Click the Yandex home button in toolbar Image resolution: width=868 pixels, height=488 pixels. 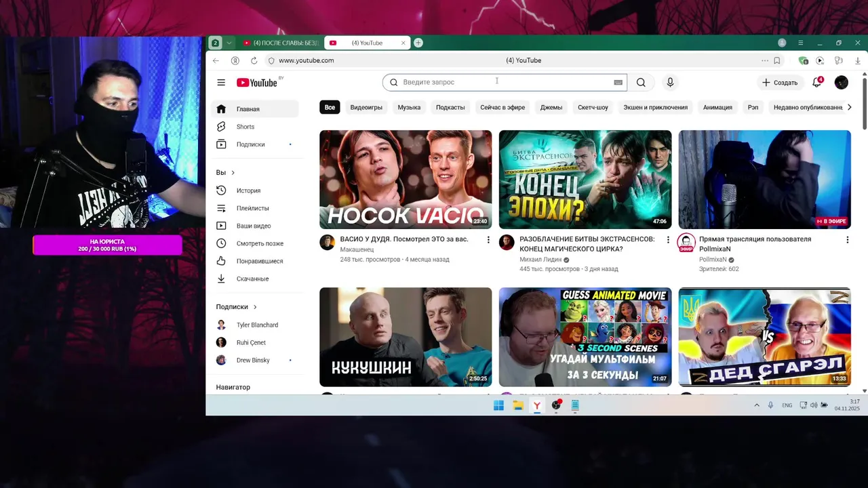(x=235, y=60)
